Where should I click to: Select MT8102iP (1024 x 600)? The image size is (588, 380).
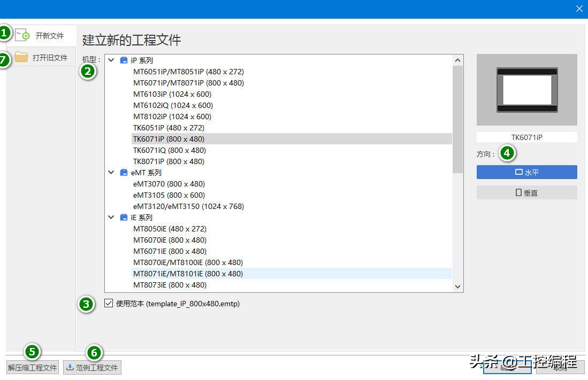pyautogui.click(x=172, y=117)
